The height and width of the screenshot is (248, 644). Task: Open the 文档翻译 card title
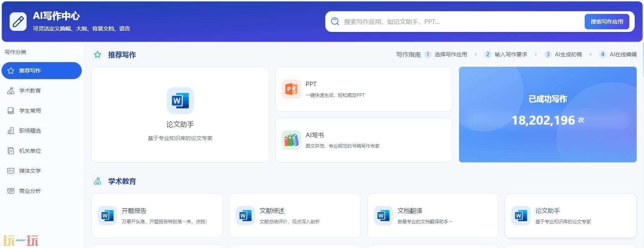click(x=410, y=211)
